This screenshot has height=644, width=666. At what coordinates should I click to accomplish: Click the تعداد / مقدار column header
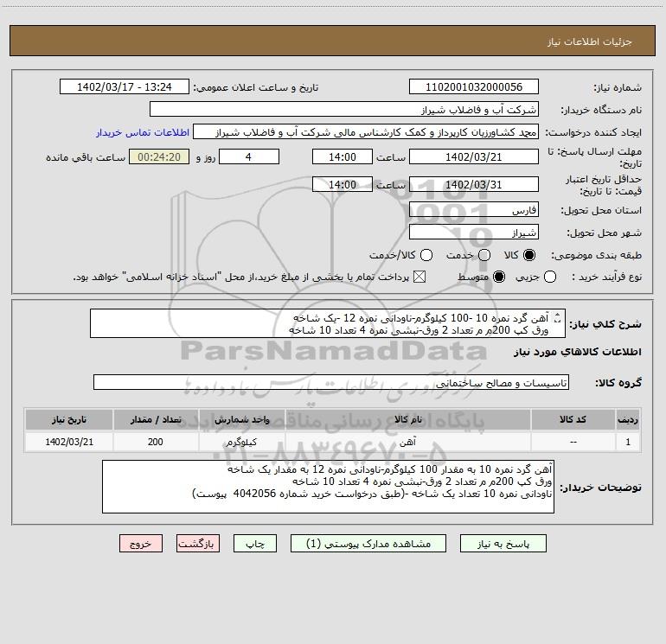click(x=156, y=419)
